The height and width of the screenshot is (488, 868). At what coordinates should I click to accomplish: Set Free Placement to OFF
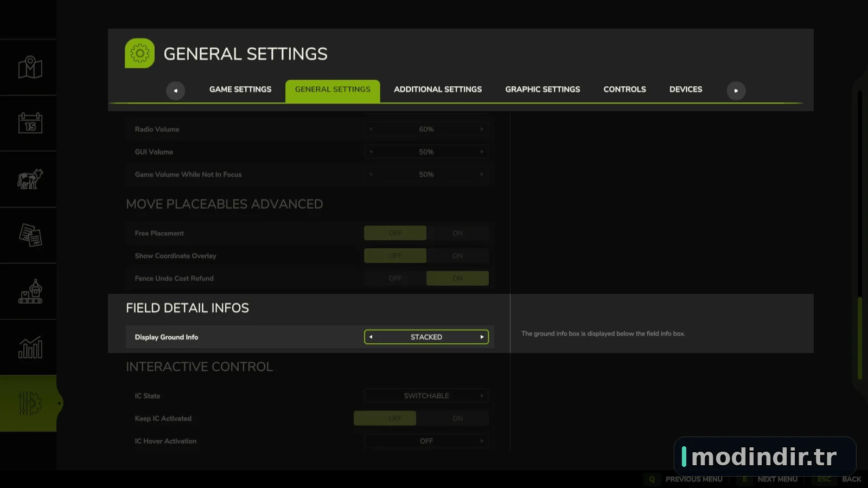click(x=395, y=233)
